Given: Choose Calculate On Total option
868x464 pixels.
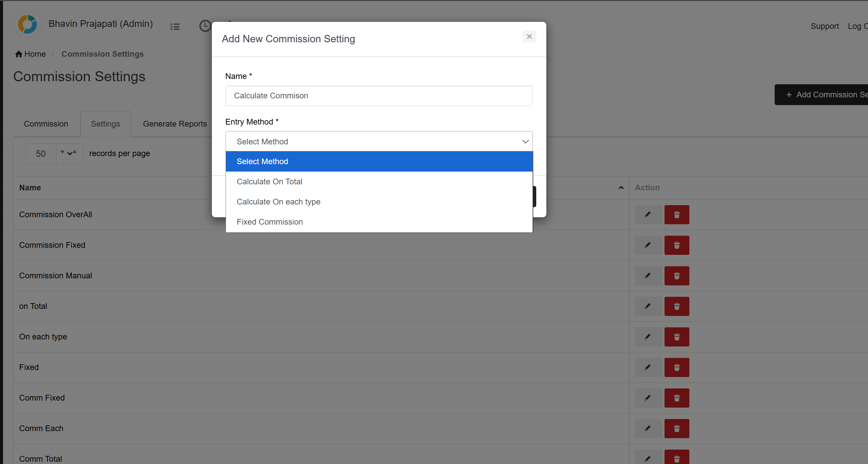Looking at the screenshot, I should point(269,182).
